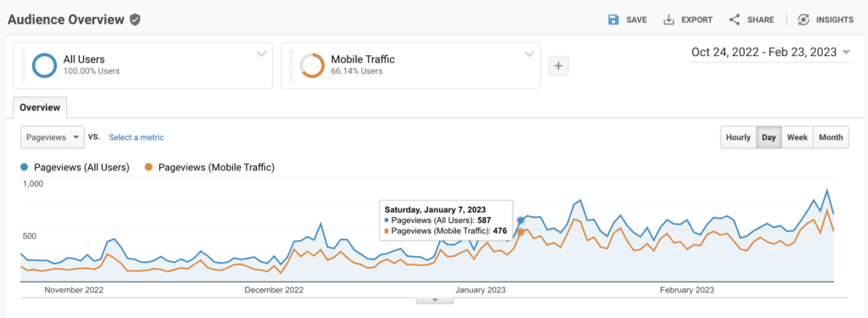This screenshot has width=868, height=318.
Task: Open the date range dropdown arrow
Action: pyautogui.click(x=846, y=53)
